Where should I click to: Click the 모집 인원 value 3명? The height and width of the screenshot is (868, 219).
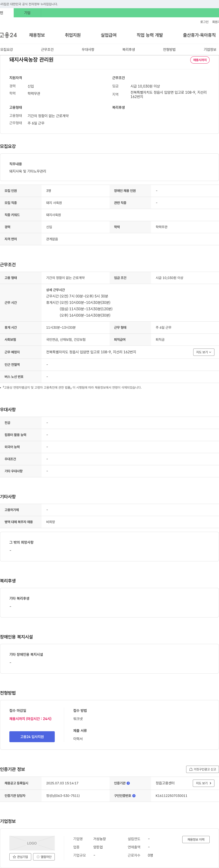49,191
